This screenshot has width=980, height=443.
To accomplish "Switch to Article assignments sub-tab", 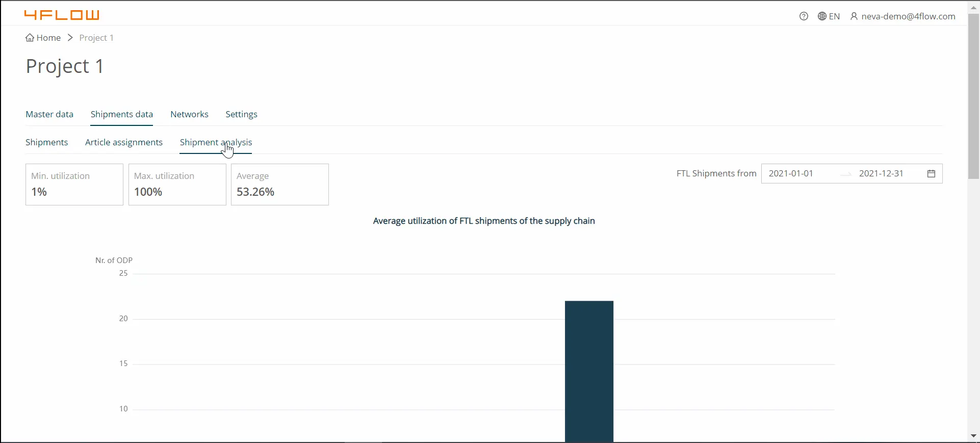I will (x=124, y=142).
